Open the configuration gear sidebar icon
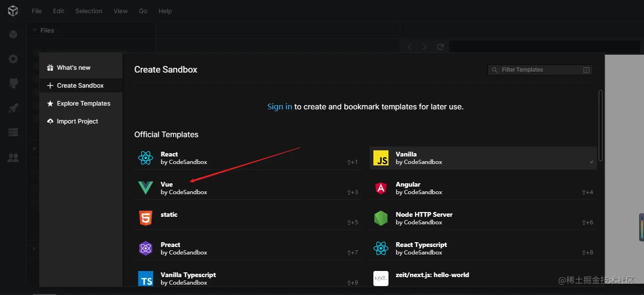The image size is (644, 295). pos(13,59)
